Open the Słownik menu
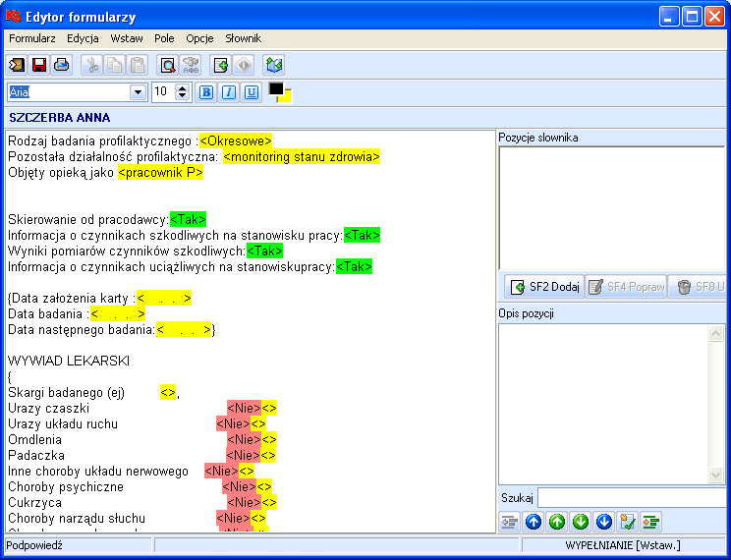 tap(243, 38)
